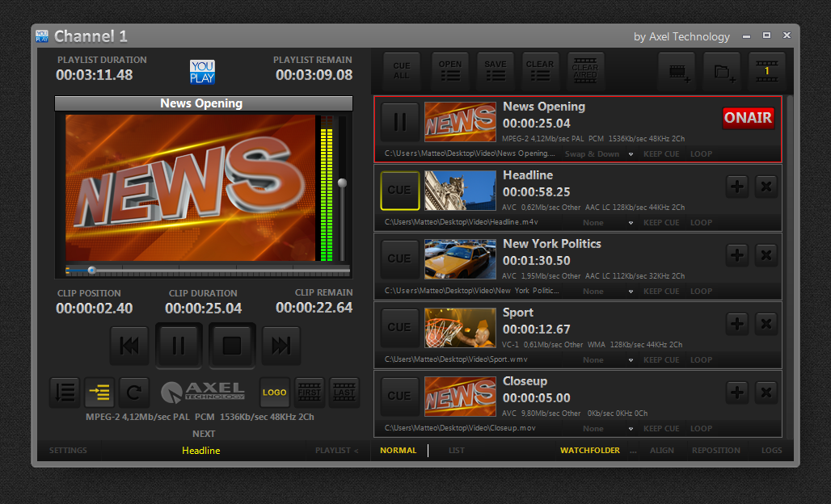The height and width of the screenshot is (504, 831).
Task: Switch to the LIST view tab
Action: coord(457,451)
